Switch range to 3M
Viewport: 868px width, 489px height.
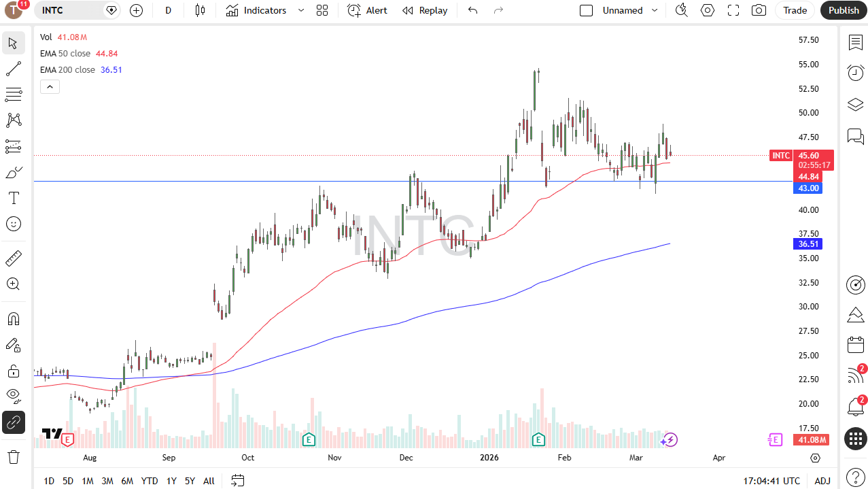click(107, 481)
